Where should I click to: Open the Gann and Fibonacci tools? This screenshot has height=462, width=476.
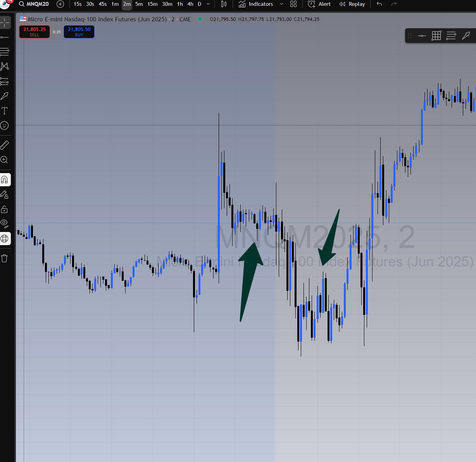click(5, 52)
